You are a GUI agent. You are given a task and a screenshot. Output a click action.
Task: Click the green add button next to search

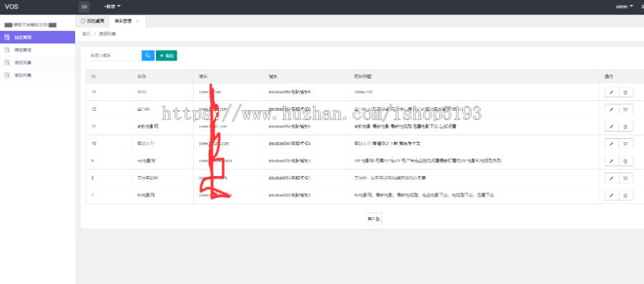click(x=166, y=55)
